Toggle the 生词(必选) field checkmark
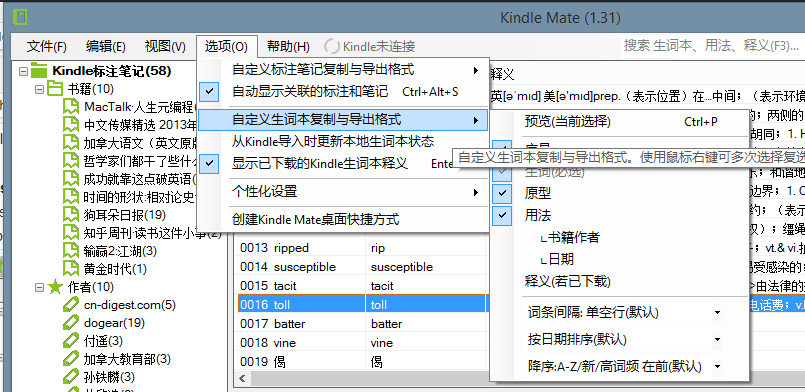This screenshot has width=805, height=392. click(x=503, y=172)
